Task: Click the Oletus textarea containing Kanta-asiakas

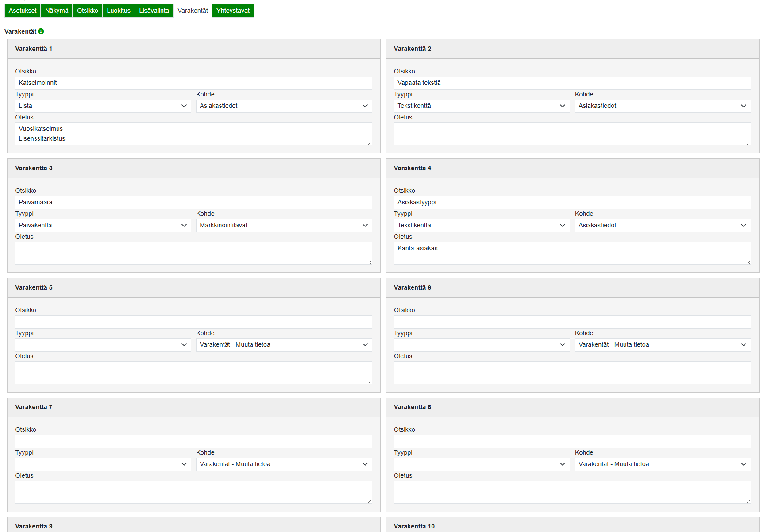Action: point(572,253)
